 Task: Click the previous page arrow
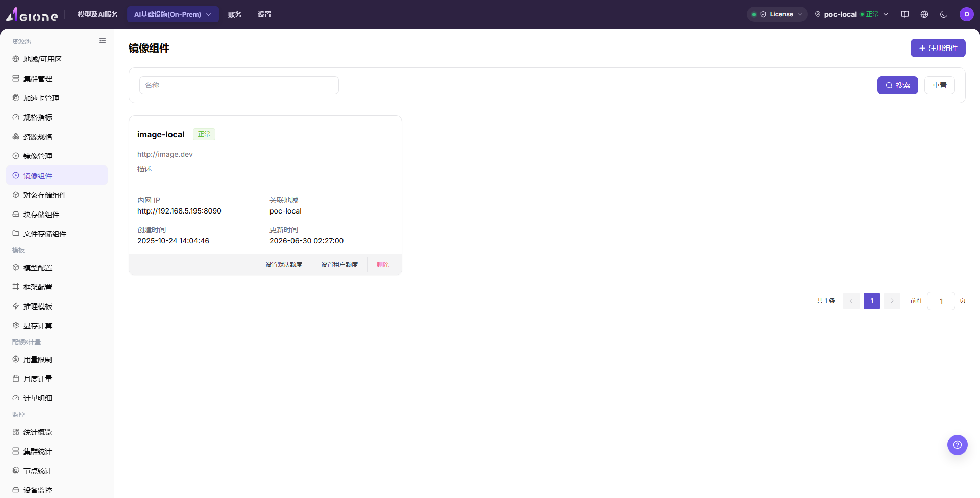pos(851,301)
